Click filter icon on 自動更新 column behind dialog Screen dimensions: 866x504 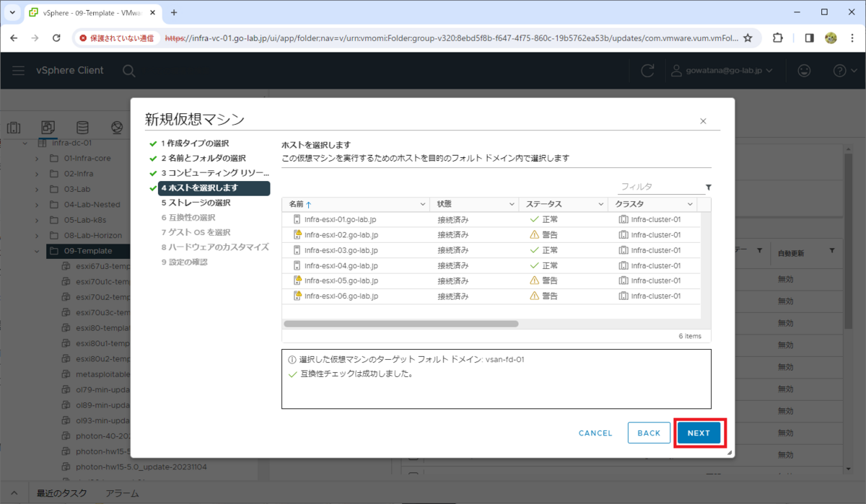[832, 250]
